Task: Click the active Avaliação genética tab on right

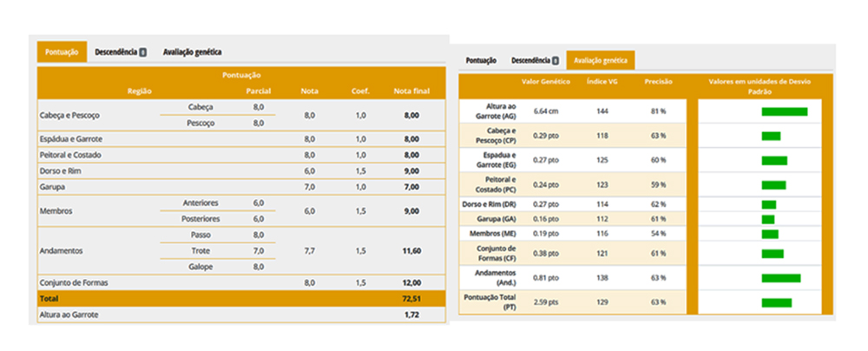Action: tap(601, 61)
